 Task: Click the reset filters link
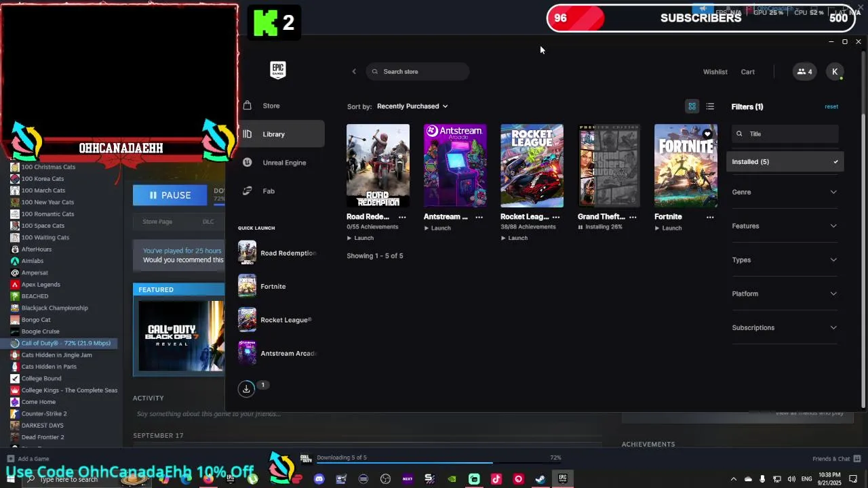(831, 106)
